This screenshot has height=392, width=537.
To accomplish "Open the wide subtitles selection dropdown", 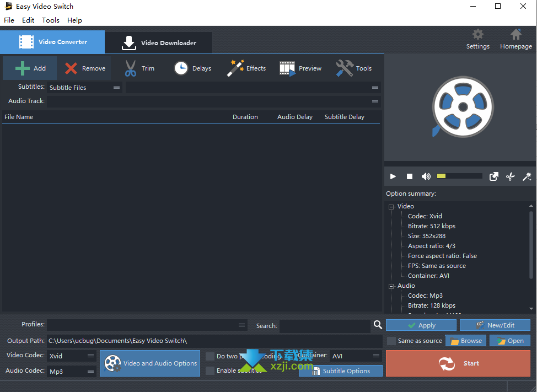I will [x=253, y=87].
